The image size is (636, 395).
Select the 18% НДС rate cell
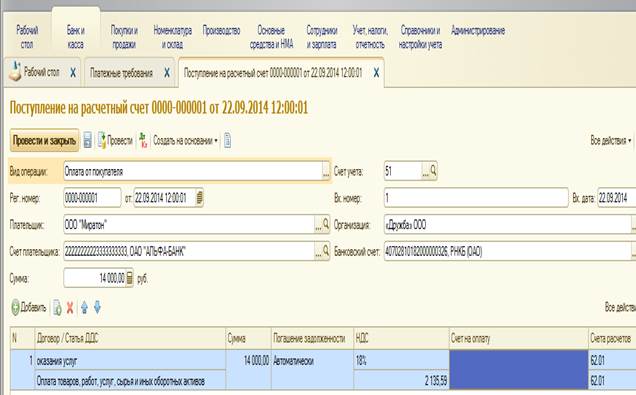[x=401, y=361]
